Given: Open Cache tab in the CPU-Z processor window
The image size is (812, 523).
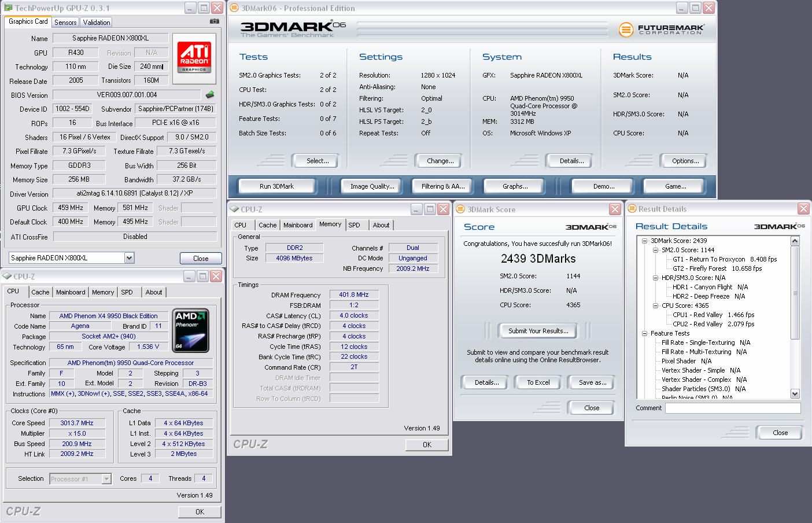Looking at the screenshot, I should 40,292.
